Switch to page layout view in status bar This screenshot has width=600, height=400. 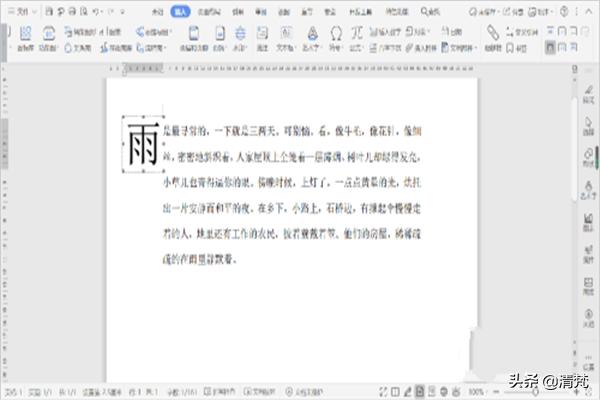click(420, 392)
